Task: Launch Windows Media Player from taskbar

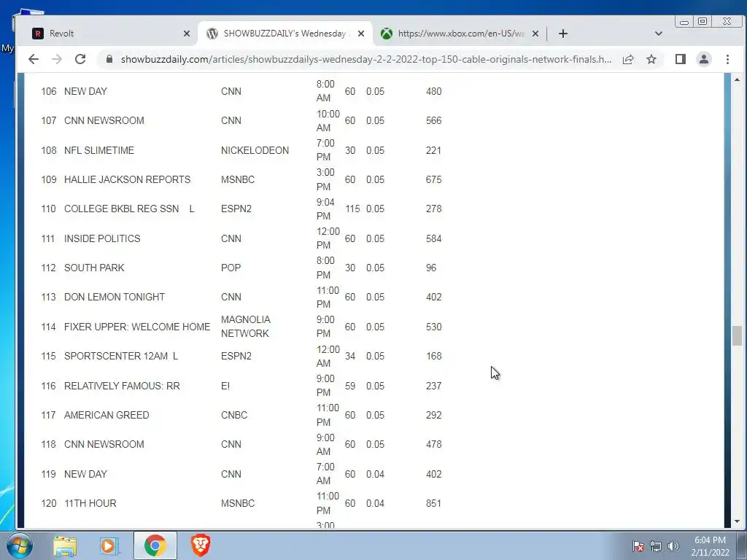Action: [108, 545]
